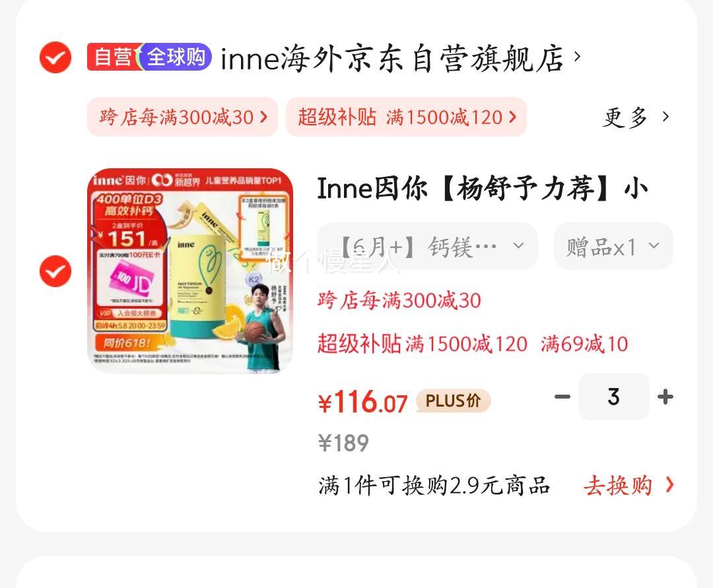Tap the 满69减10 promotion text

(584, 344)
